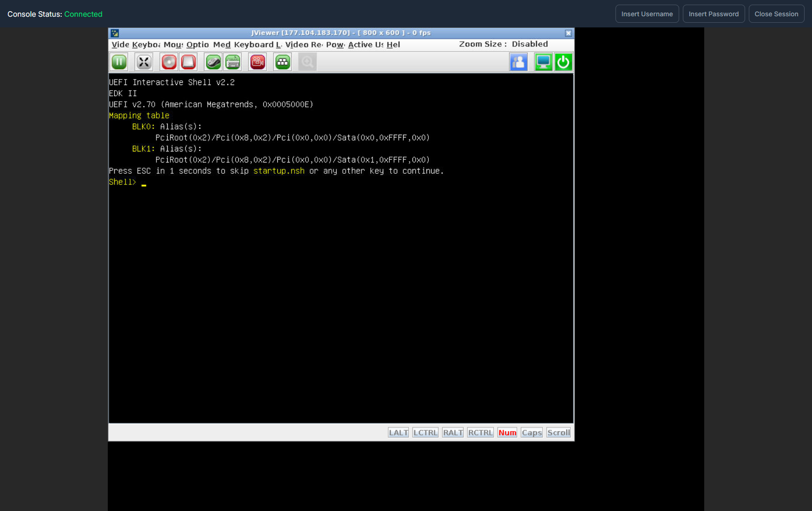Open the soft keyboard icon
The image size is (812, 511).
coord(233,62)
